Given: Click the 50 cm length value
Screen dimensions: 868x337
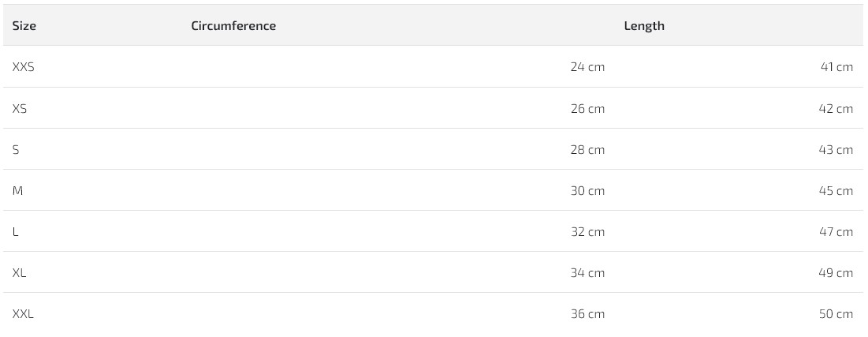Looking at the screenshot, I should [x=836, y=313].
